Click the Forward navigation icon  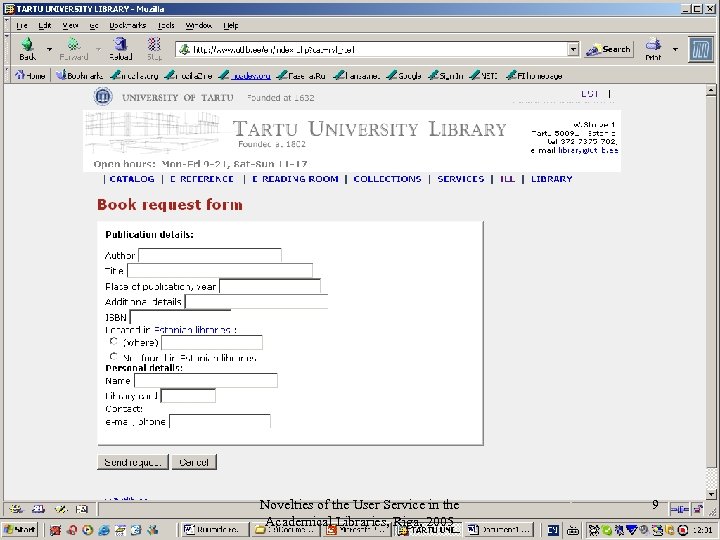pos(73,44)
